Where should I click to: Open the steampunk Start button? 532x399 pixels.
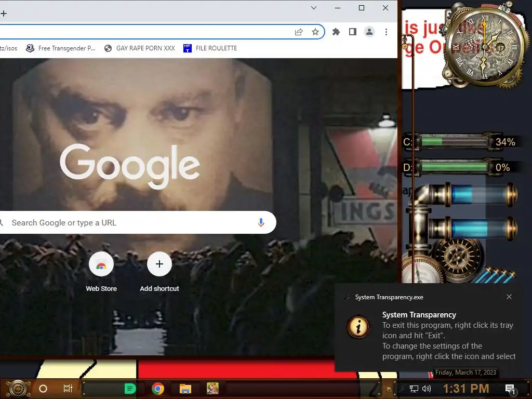(19, 389)
